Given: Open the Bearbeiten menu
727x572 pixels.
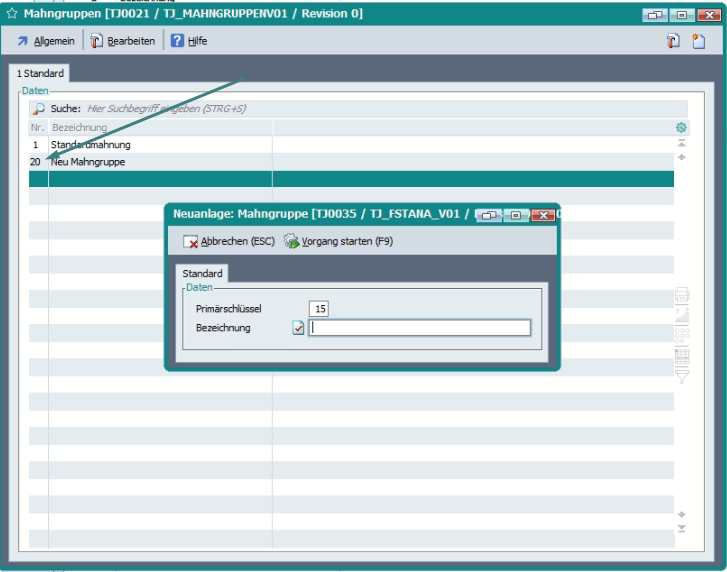Looking at the screenshot, I should [x=123, y=41].
